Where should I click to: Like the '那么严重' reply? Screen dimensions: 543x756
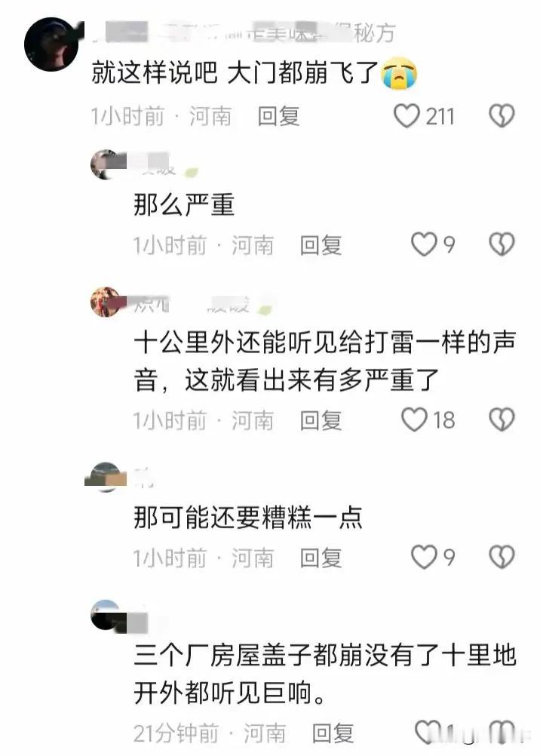click(424, 244)
